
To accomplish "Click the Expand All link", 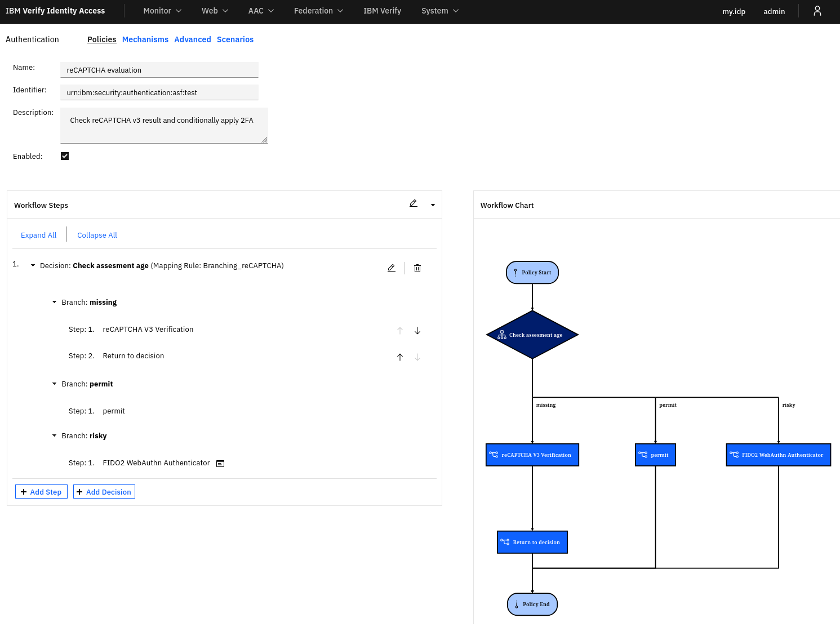I will coord(39,235).
